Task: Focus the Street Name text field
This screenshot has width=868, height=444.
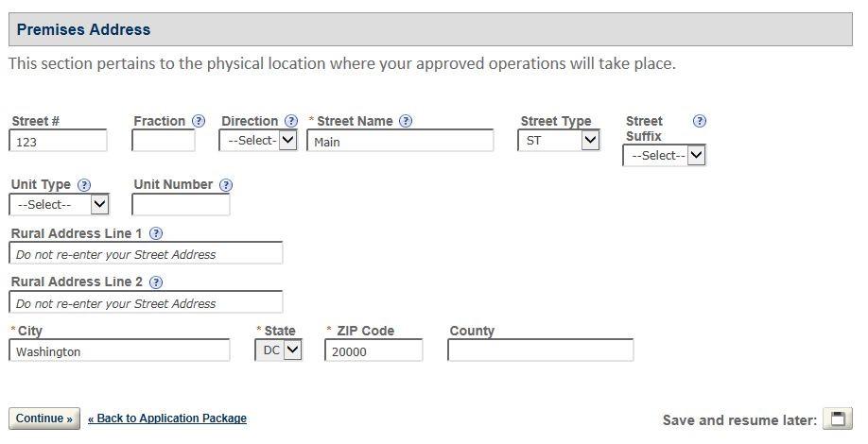Action: click(400, 142)
